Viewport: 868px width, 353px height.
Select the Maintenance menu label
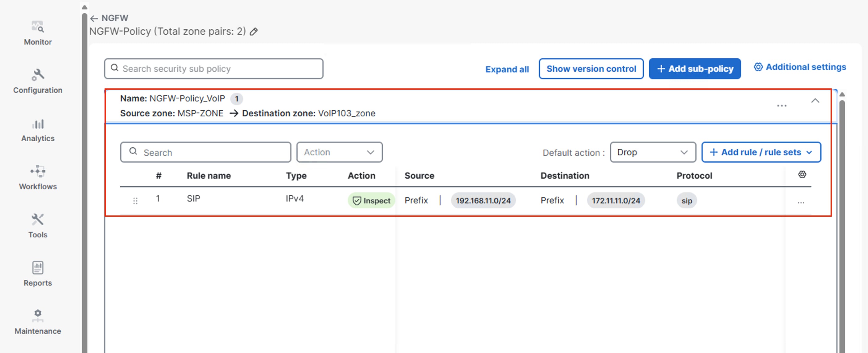click(38, 331)
